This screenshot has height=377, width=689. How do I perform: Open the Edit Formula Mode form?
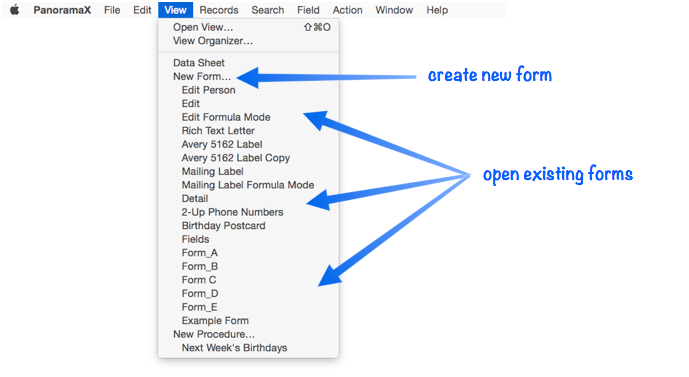tap(249, 117)
